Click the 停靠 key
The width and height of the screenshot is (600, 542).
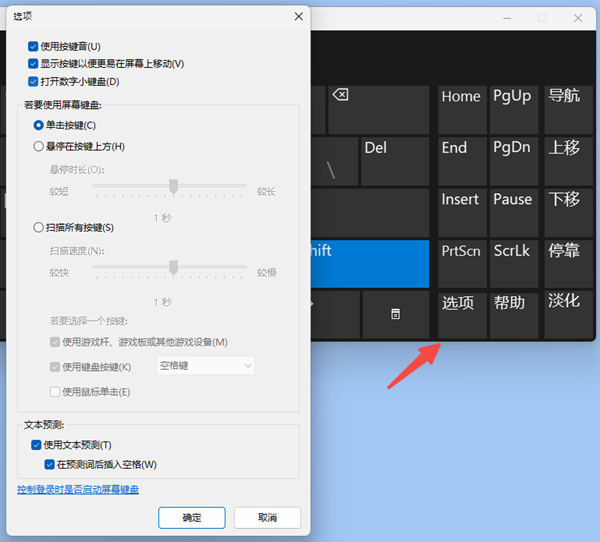[569, 264]
